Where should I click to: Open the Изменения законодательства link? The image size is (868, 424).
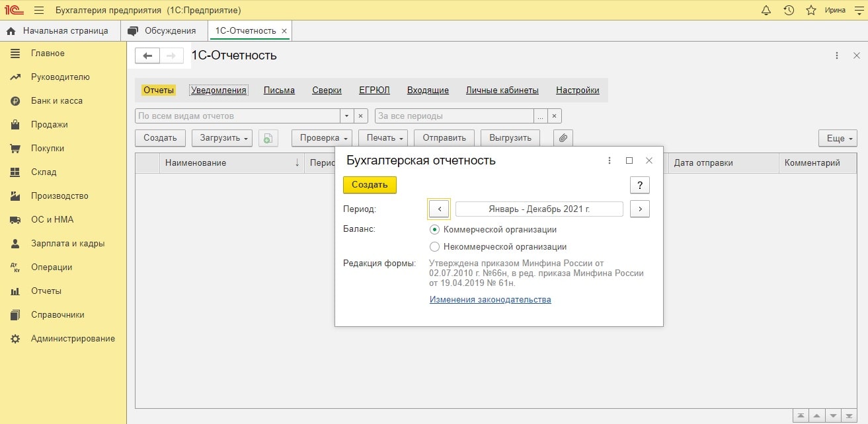(491, 300)
